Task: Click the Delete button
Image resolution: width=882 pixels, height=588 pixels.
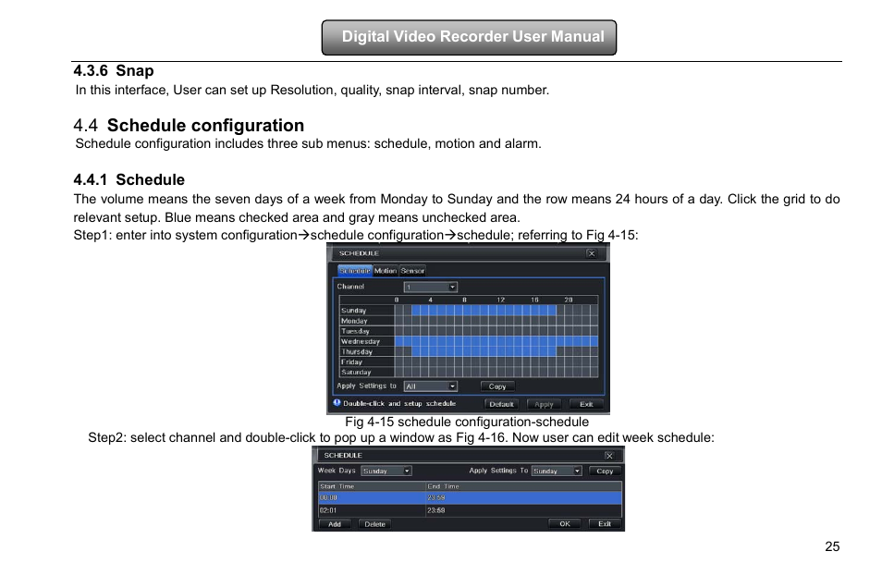Action: [374, 524]
